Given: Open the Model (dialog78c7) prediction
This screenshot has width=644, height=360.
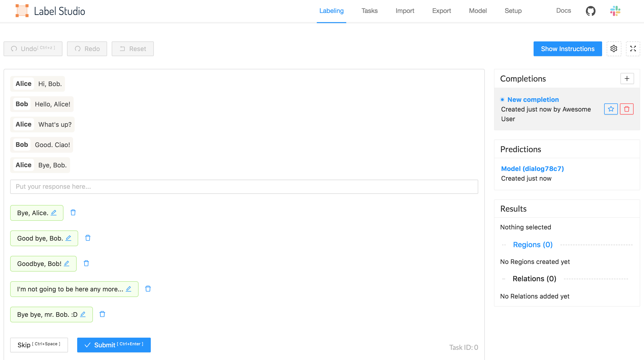Looking at the screenshot, I should [x=532, y=169].
